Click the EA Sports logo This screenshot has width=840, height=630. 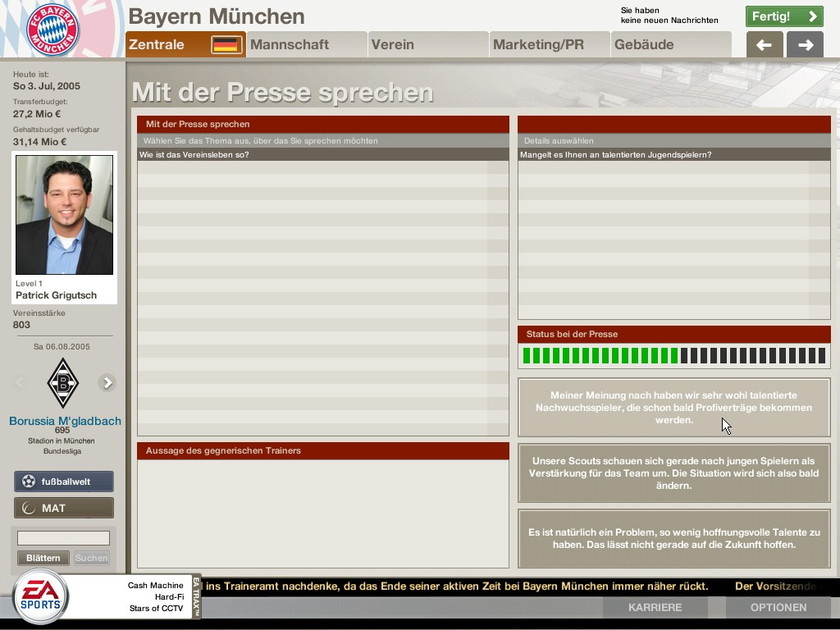tap(41, 596)
